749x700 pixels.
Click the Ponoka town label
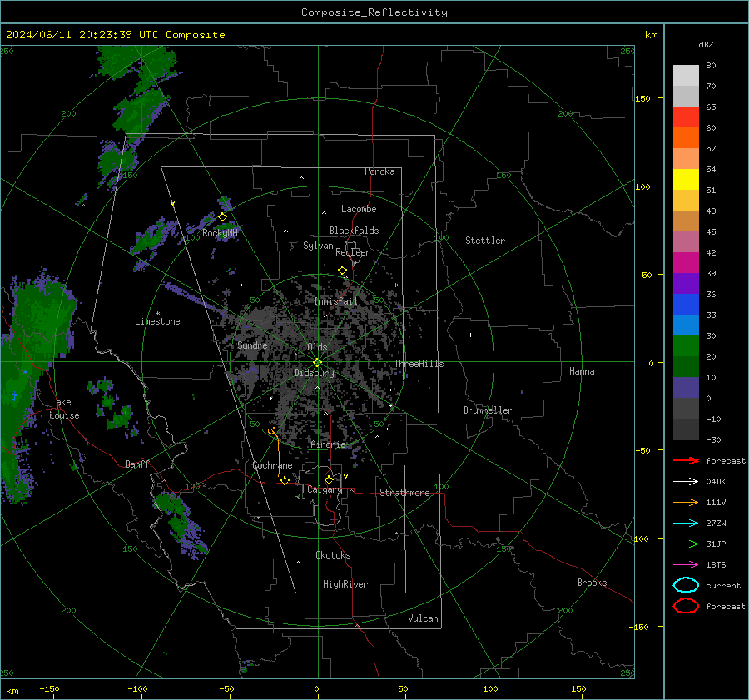point(379,171)
